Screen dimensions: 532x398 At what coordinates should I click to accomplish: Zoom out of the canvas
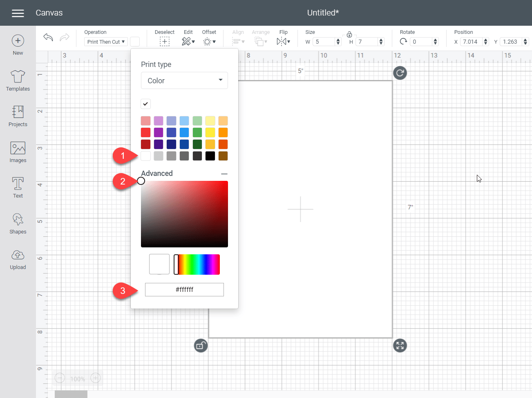[x=60, y=378]
